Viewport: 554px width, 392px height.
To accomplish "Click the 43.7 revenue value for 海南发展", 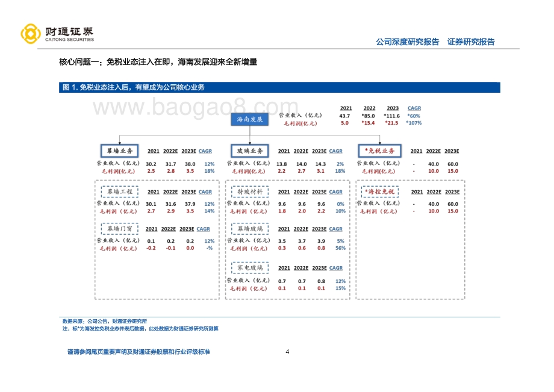I will tap(344, 116).
